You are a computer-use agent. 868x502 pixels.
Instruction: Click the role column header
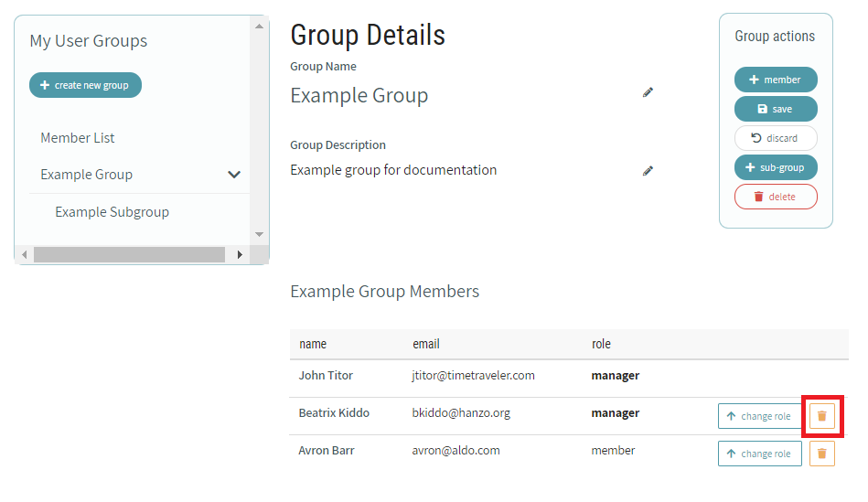point(601,344)
